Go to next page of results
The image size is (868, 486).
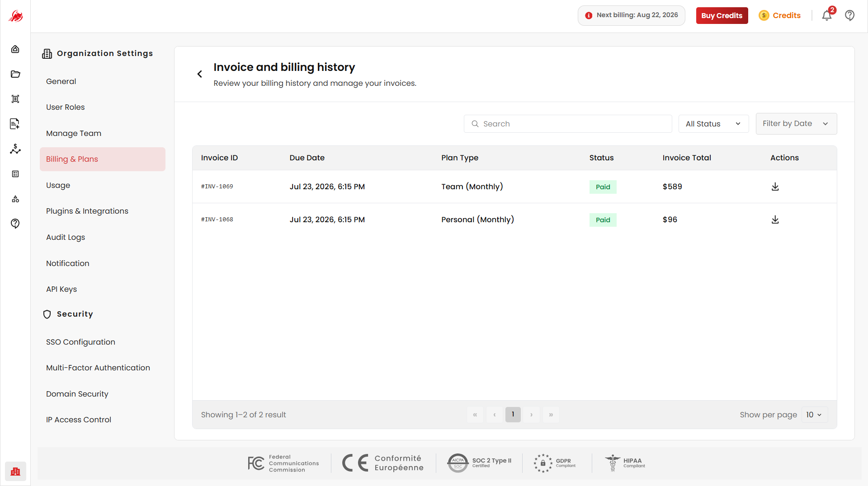click(x=532, y=415)
